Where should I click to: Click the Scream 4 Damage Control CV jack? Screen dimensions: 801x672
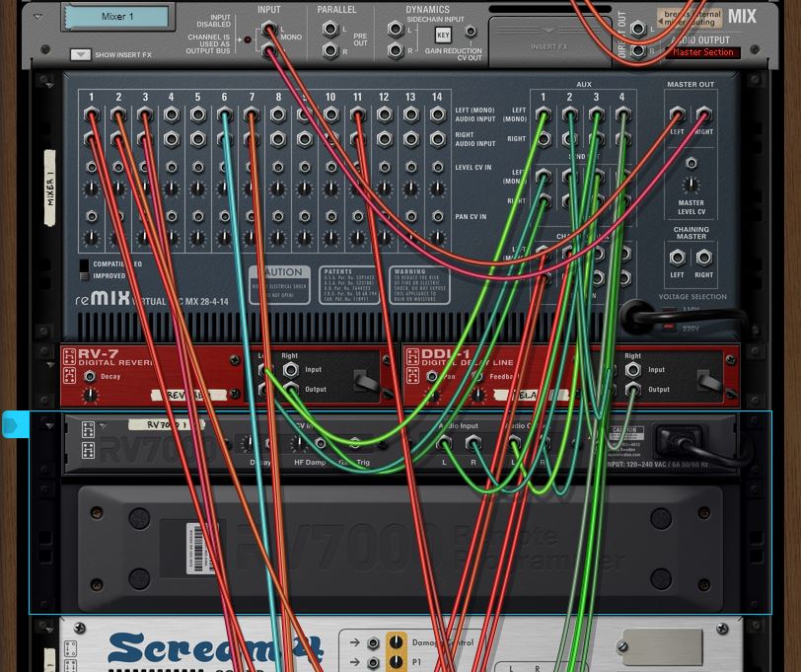[374, 642]
